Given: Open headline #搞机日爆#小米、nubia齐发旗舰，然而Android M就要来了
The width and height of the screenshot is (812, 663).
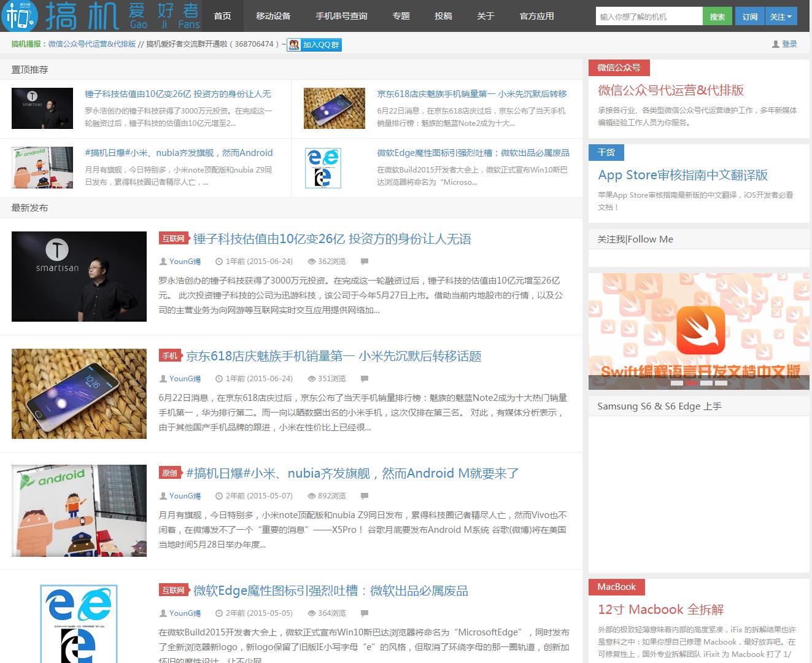Looking at the screenshot, I should pyautogui.click(x=353, y=473).
